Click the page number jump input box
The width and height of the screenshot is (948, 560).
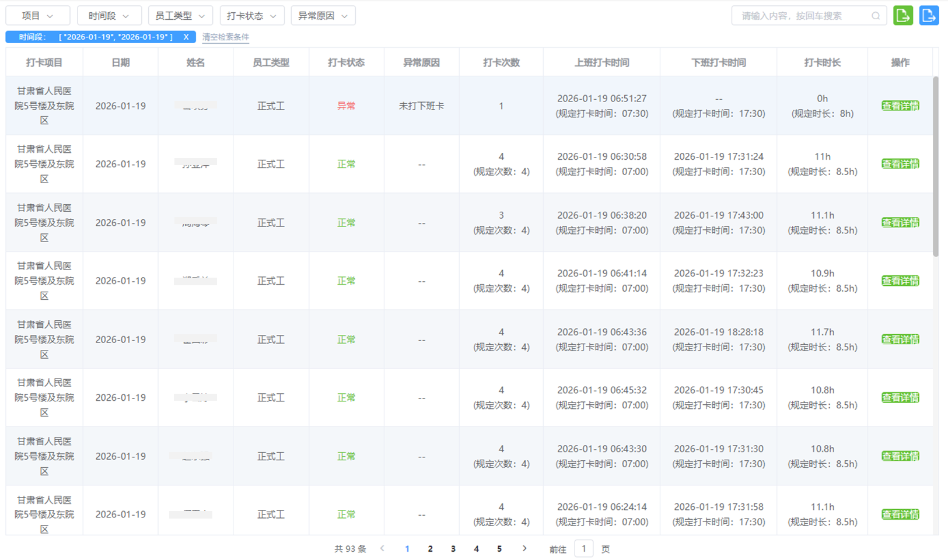tap(583, 549)
